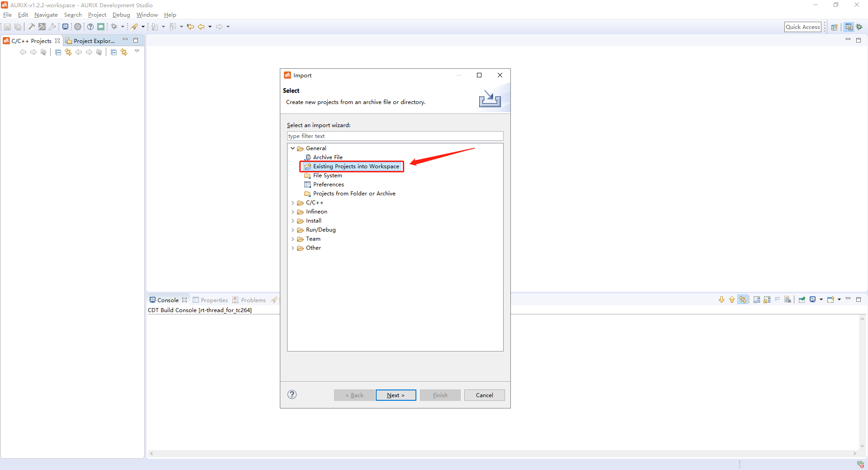868x470 pixels.
Task: Open dropdown next to flash pen icon
Action: click(143, 27)
